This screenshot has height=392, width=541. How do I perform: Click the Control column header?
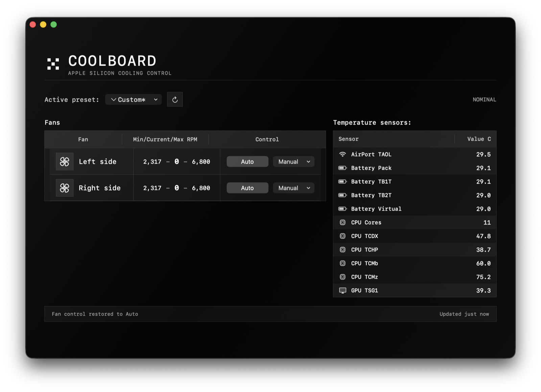pyautogui.click(x=267, y=139)
